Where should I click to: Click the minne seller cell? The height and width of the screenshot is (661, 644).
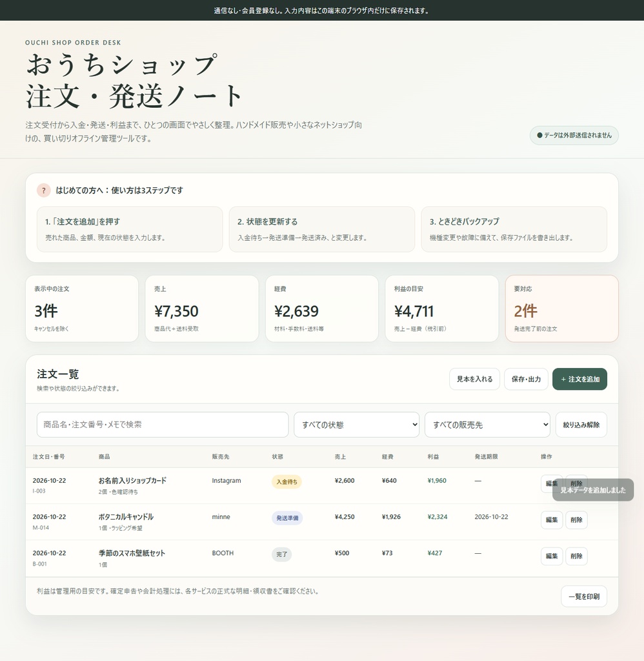[x=221, y=517]
